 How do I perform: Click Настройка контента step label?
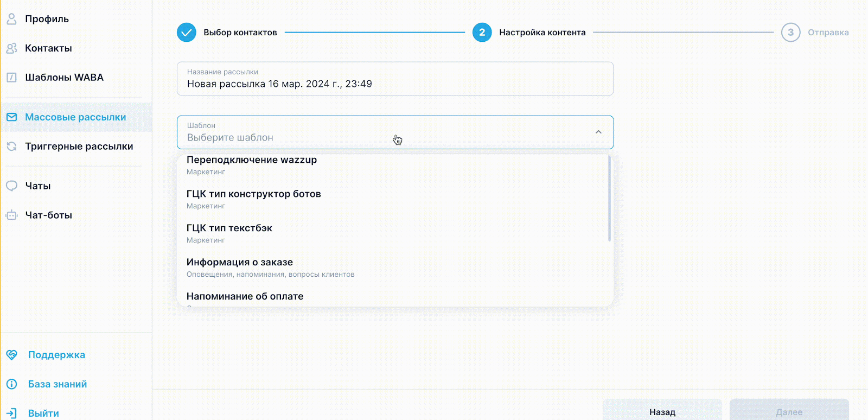[542, 33]
